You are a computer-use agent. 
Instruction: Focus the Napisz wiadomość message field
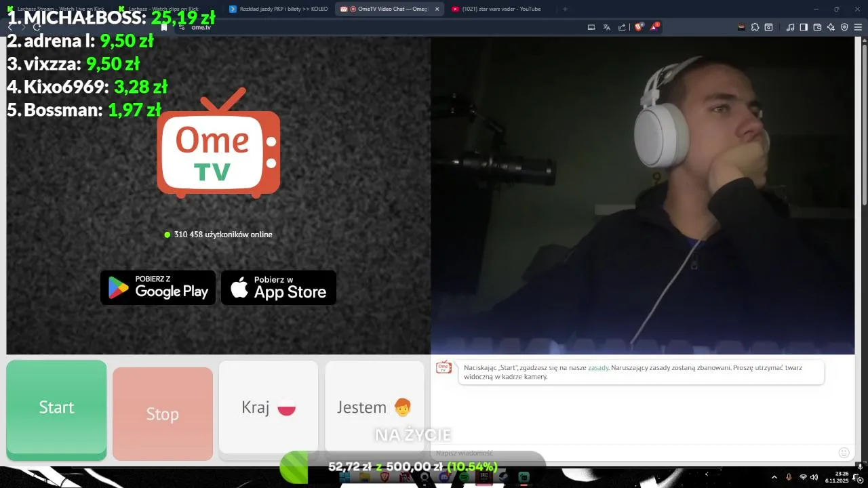pyautogui.click(x=631, y=453)
